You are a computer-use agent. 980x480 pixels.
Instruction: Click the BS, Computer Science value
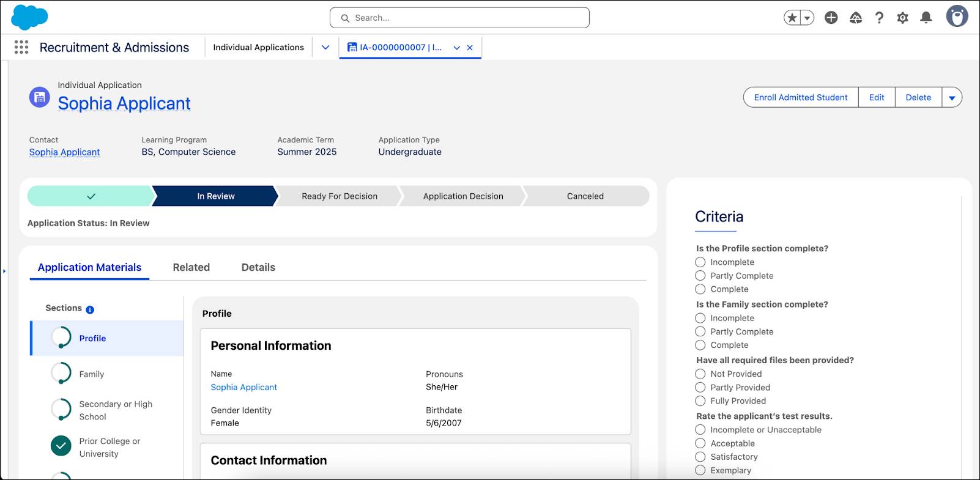point(188,152)
